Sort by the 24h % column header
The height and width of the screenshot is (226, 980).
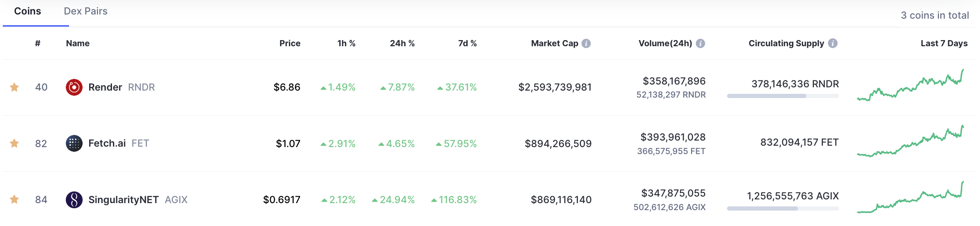coord(402,43)
